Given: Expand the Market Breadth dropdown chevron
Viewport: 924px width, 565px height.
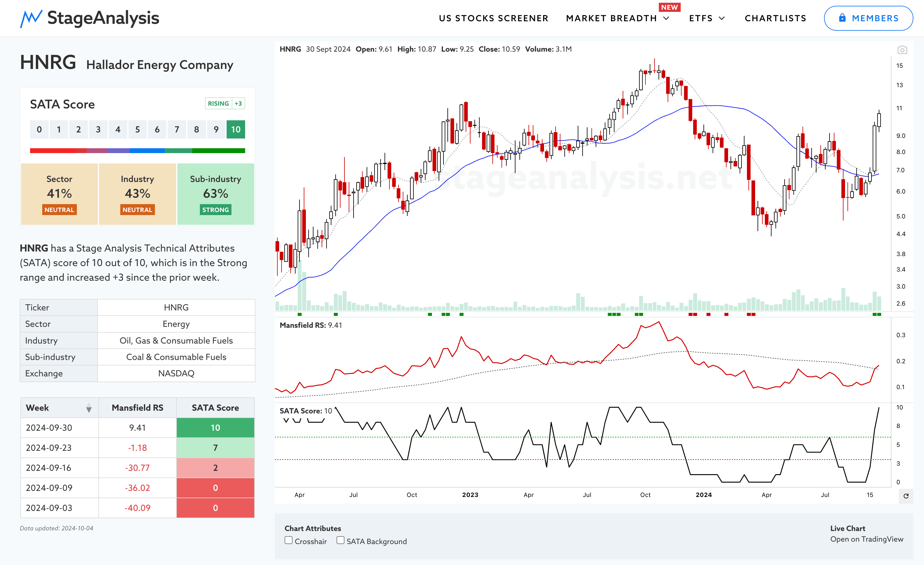Looking at the screenshot, I should click(666, 18).
